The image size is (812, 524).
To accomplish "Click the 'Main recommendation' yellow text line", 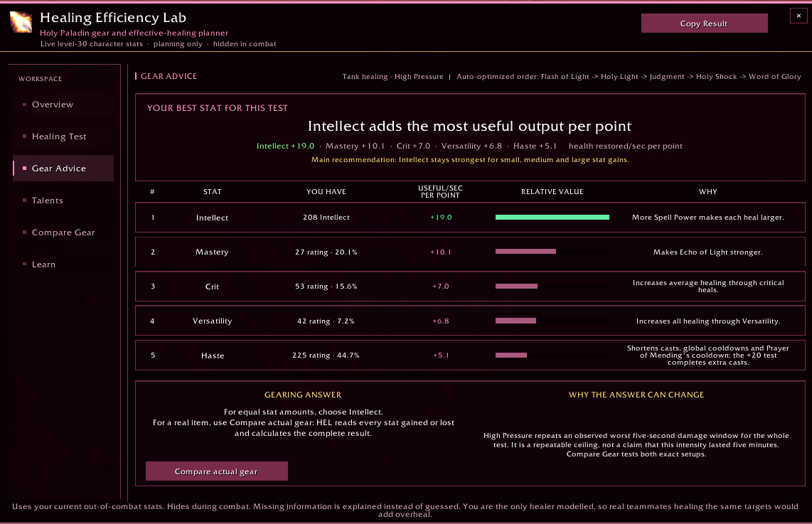I will point(470,159).
